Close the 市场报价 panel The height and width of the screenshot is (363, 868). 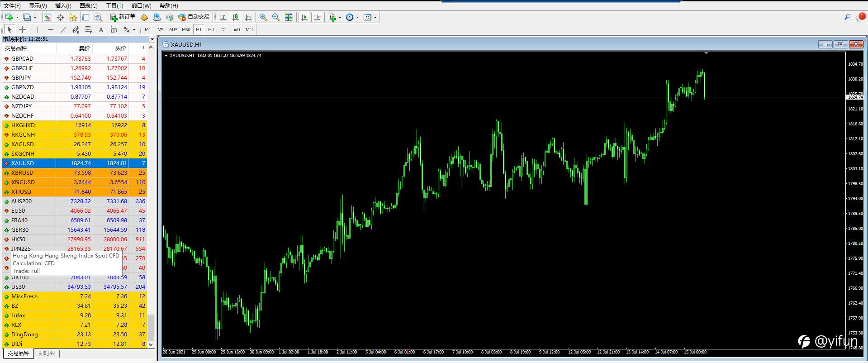point(152,39)
